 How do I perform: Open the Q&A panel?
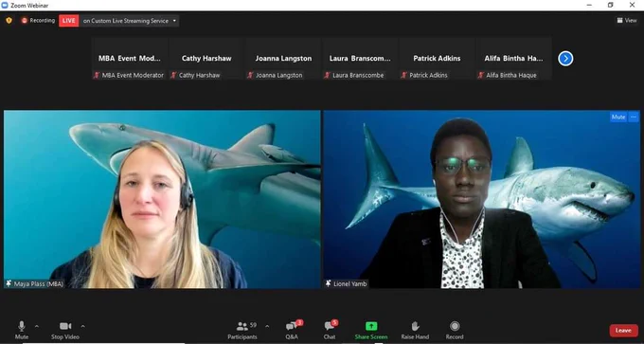coord(293,330)
